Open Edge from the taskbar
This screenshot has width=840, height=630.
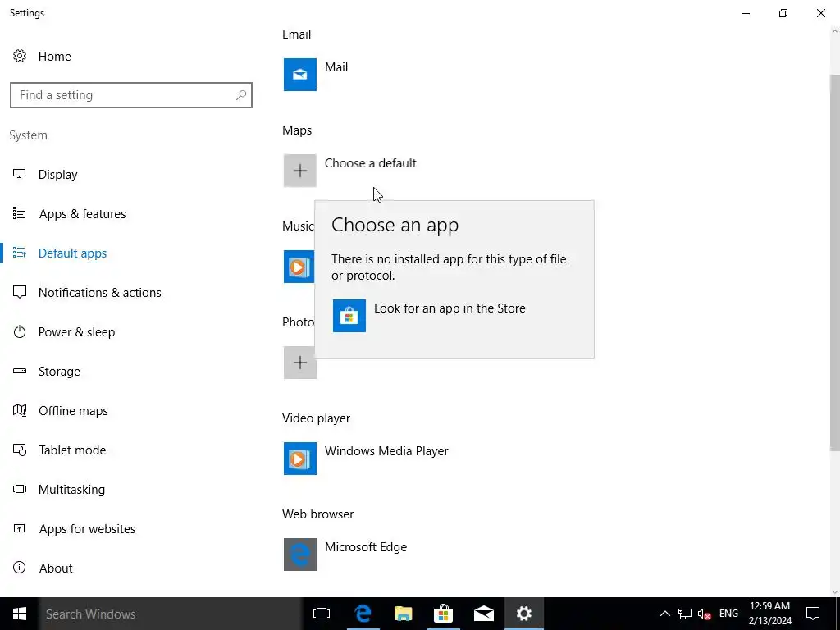pos(363,614)
